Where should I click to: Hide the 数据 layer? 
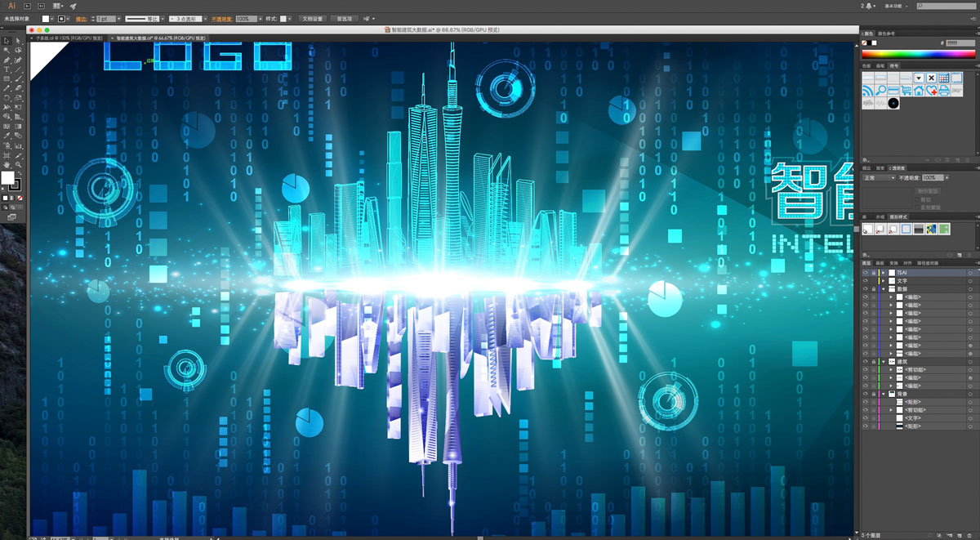click(x=865, y=289)
